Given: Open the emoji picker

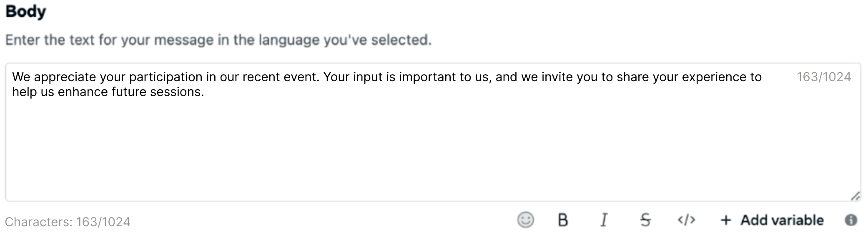Looking at the screenshot, I should (525, 220).
